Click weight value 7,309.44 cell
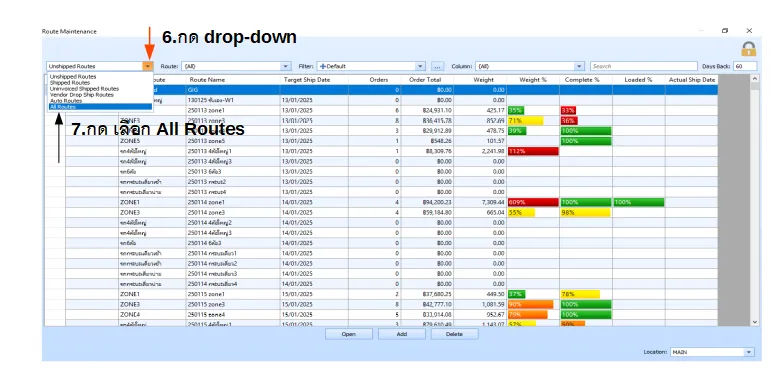Image resolution: width=783 pixels, height=371 pixels. point(480,202)
